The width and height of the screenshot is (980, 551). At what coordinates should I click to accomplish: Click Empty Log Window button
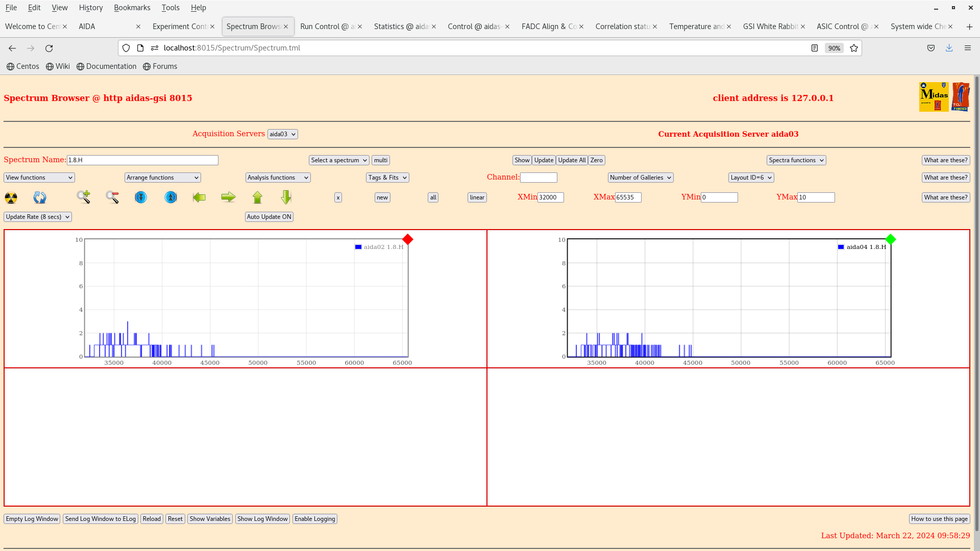pos(32,519)
